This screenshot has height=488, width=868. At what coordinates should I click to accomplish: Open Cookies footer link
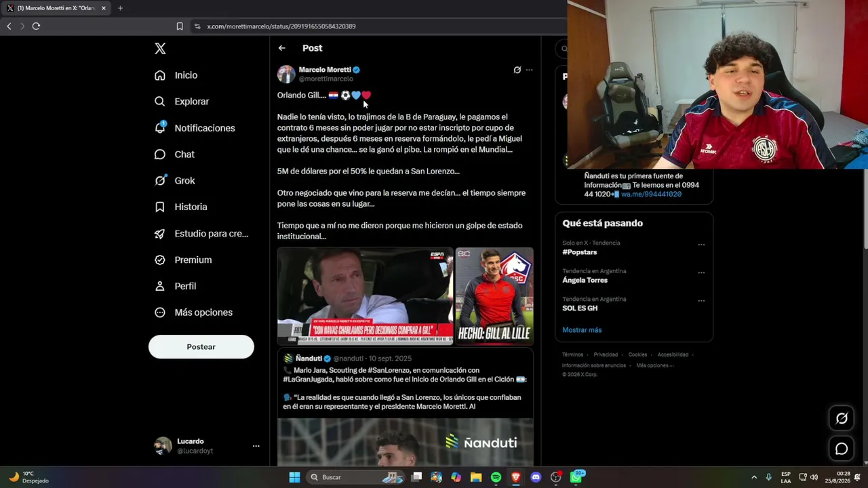(637, 354)
